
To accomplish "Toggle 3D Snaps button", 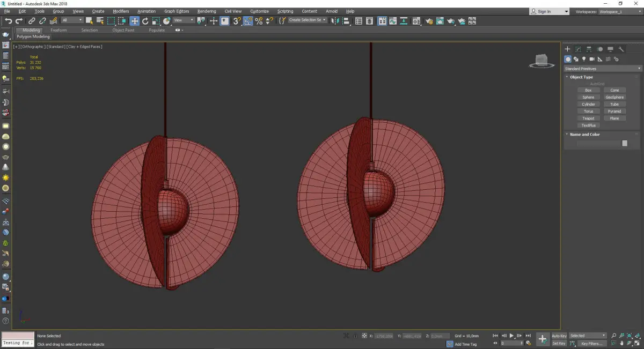I will pyautogui.click(x=236, y=21).
